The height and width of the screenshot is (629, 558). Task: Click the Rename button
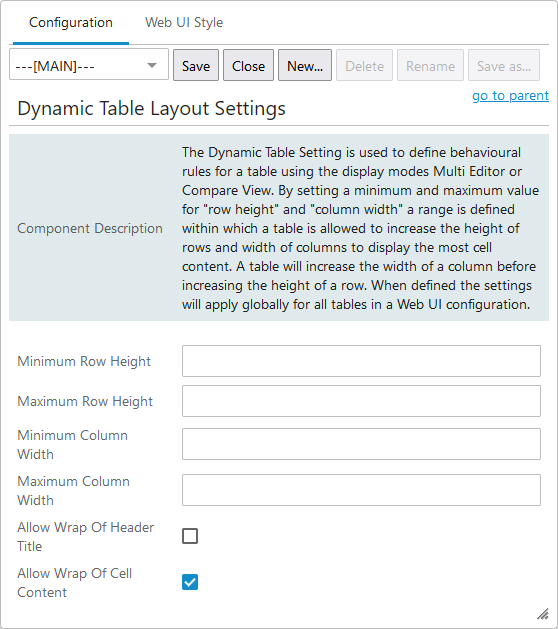click(430, 65)
